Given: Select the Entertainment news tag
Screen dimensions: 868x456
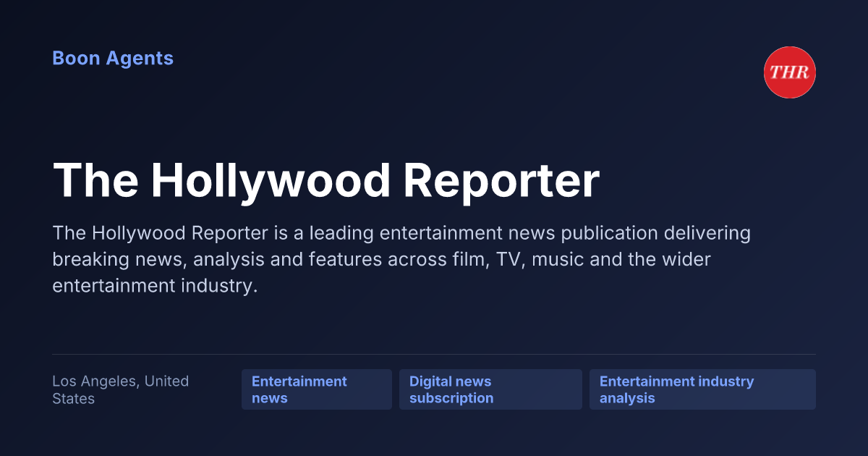Looking at the screenshot, I should [x=317, y=389].
